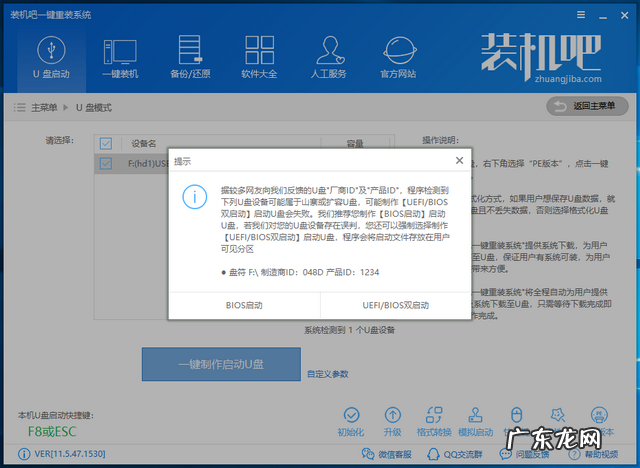Click the blue info icon in dialog

(x=194, y=197)
